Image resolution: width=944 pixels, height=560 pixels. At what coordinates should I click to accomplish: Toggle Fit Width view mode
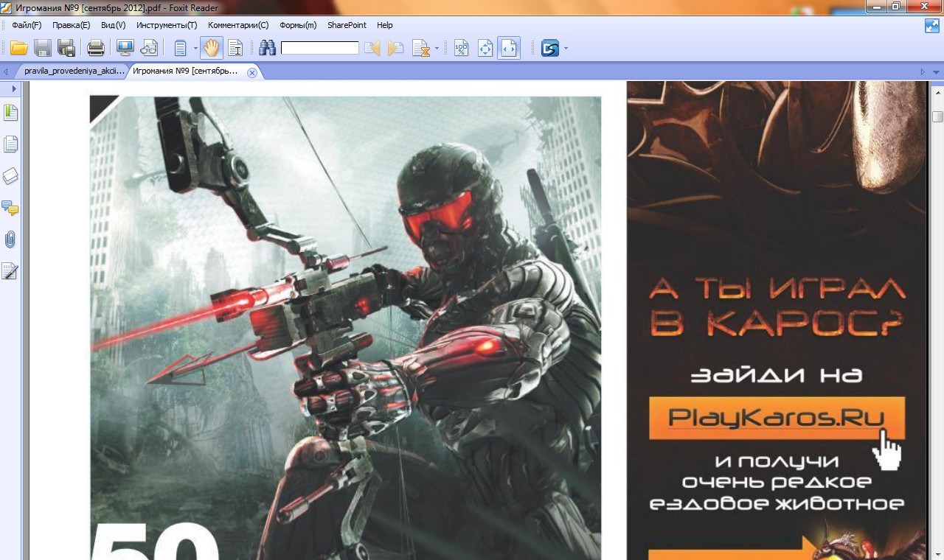[509, 49]
